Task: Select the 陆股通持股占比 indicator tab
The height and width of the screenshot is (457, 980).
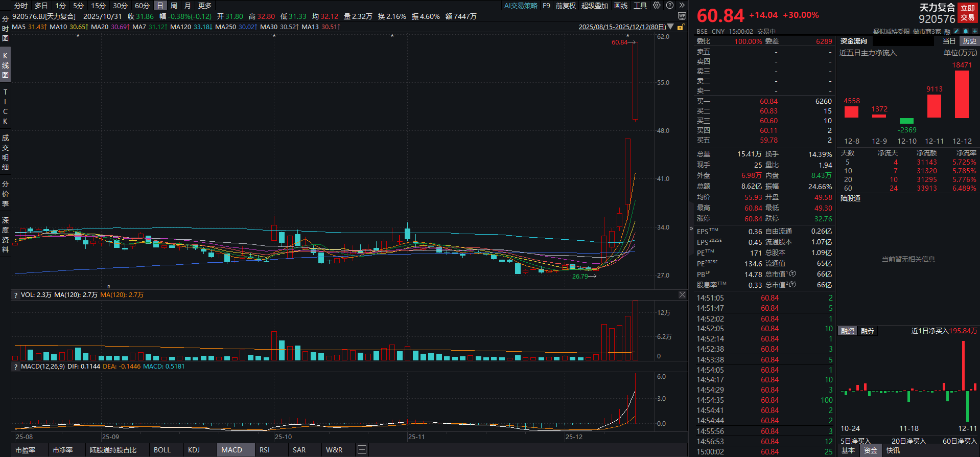Action: (x=113, y=450)
